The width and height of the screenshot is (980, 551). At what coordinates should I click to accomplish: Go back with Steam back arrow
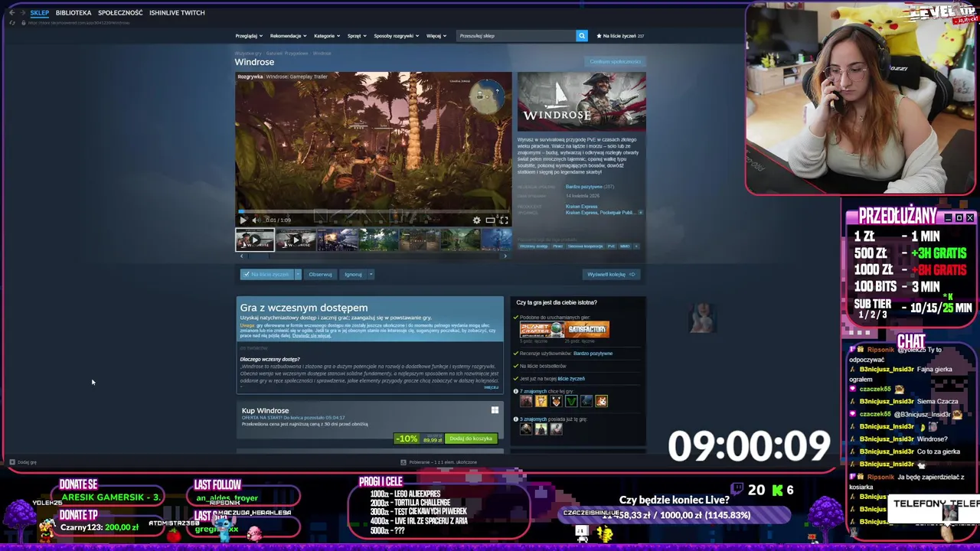[11, 13]
